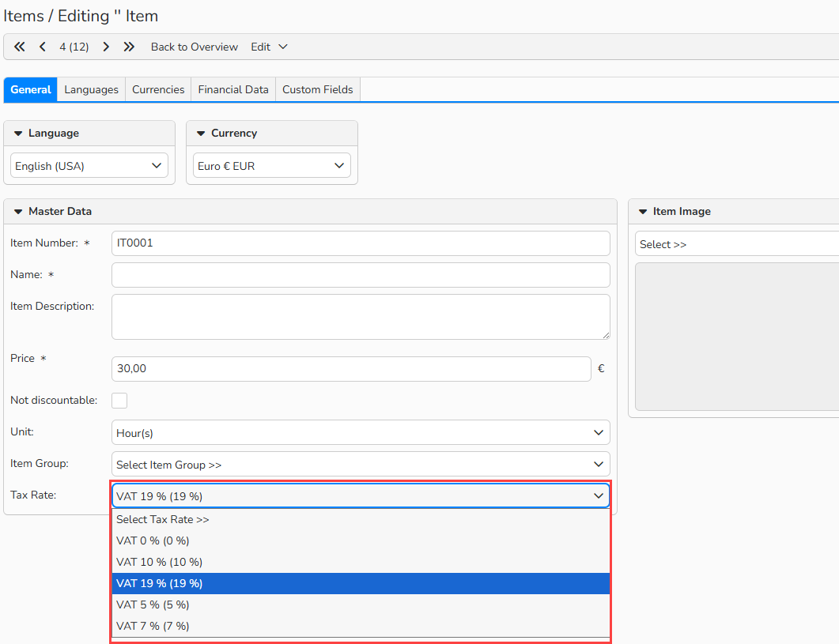Open the Currencies tab

pyautogui.click(x=158, y=90)
